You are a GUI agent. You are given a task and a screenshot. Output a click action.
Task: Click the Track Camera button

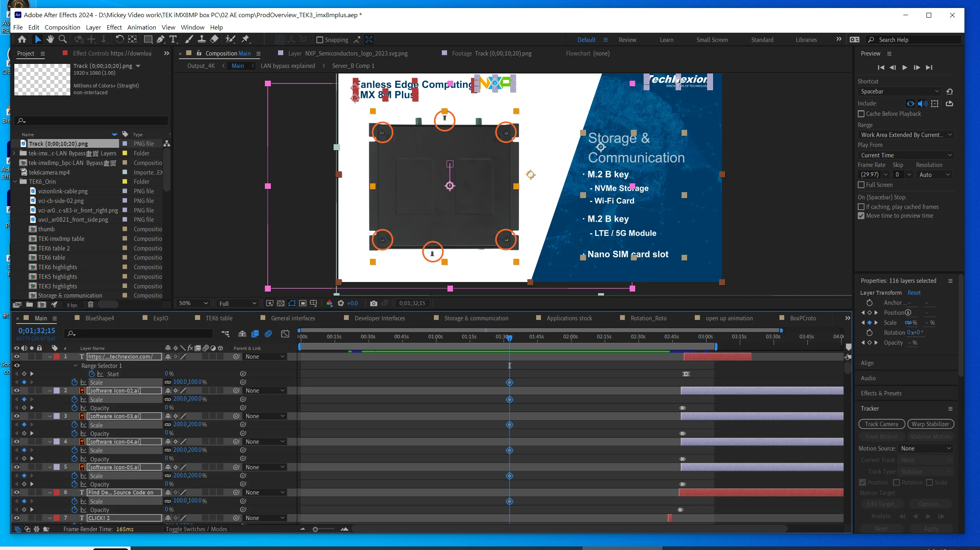point(881,424)
